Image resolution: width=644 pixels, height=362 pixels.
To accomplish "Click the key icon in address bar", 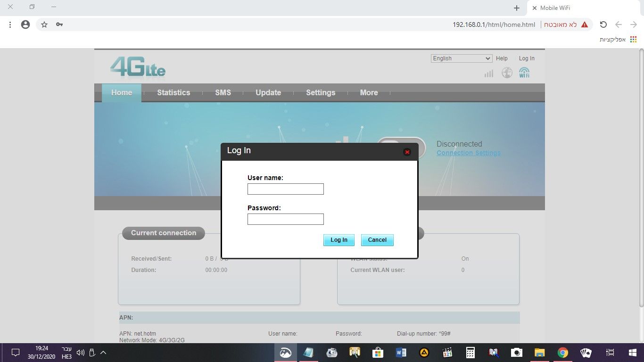I will pos(59,25).
